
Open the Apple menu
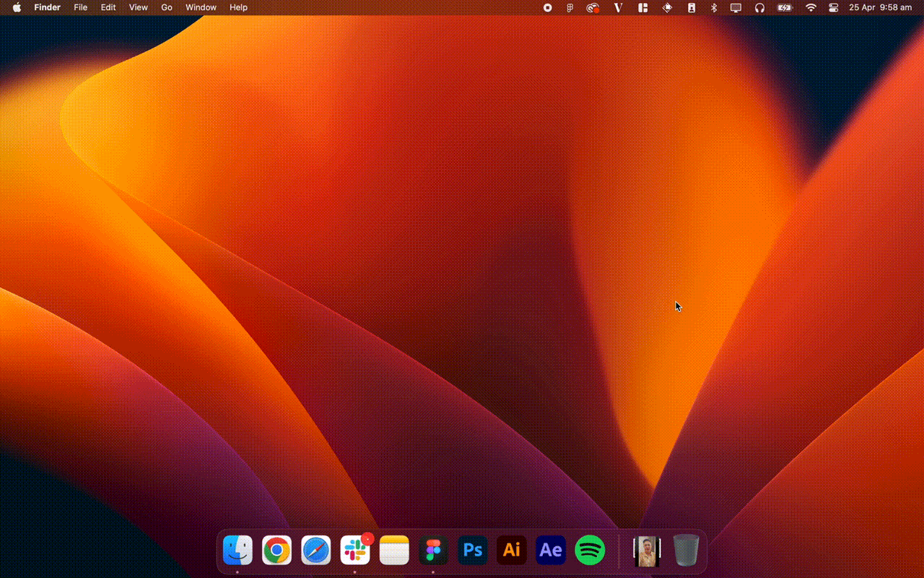point(17,7)
